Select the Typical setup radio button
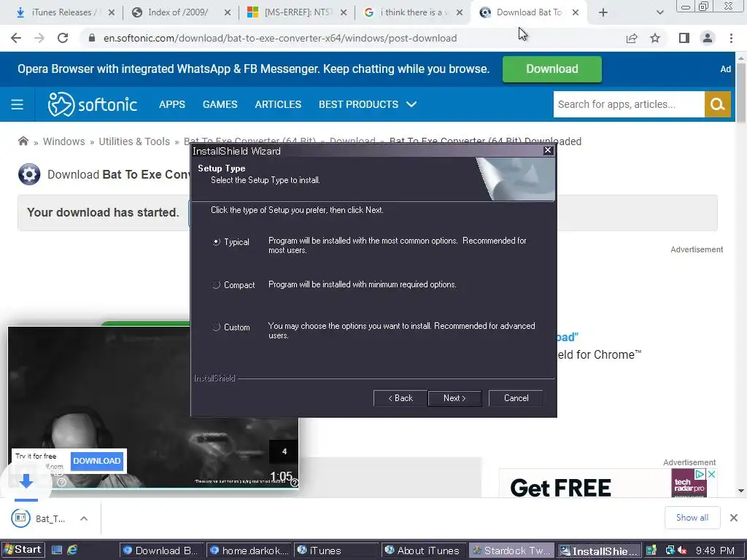 tap(216, 242)
